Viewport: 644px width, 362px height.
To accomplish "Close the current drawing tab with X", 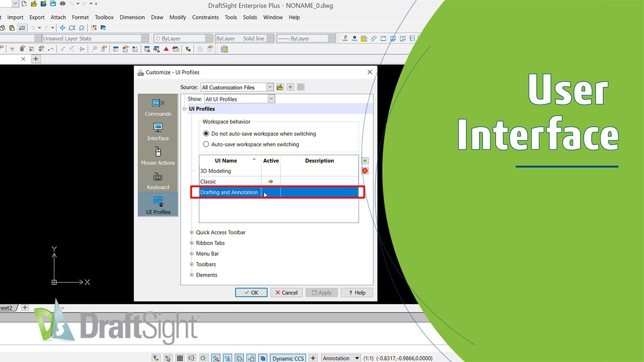I will point(23,59).
